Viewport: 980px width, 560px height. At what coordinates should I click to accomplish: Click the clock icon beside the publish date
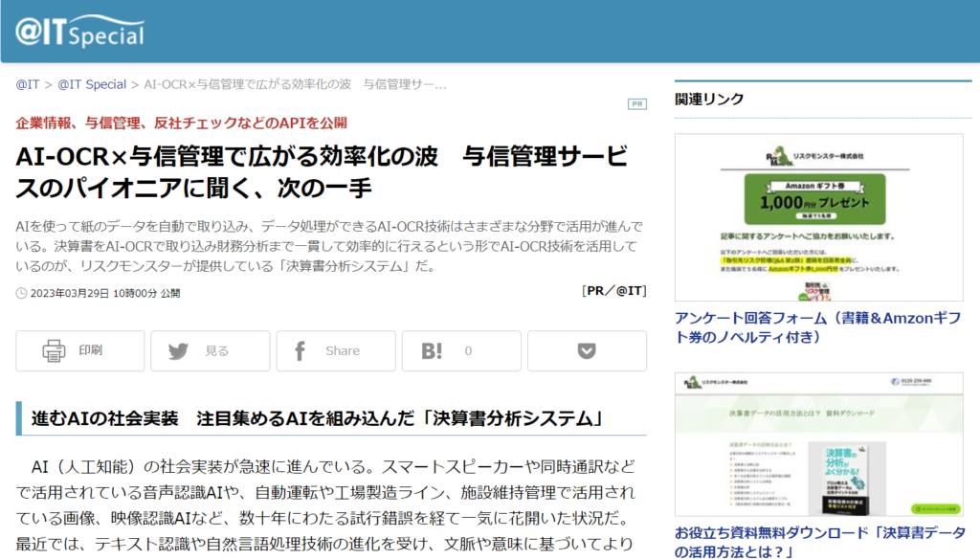pyautogui.click(x=22, y=293)
